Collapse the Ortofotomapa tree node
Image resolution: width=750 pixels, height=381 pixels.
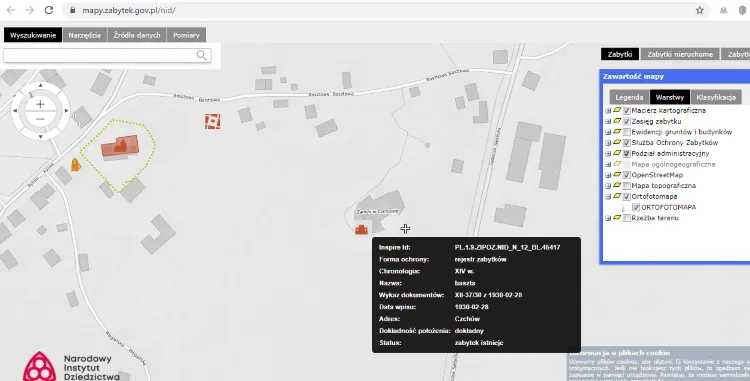[608, 196]
